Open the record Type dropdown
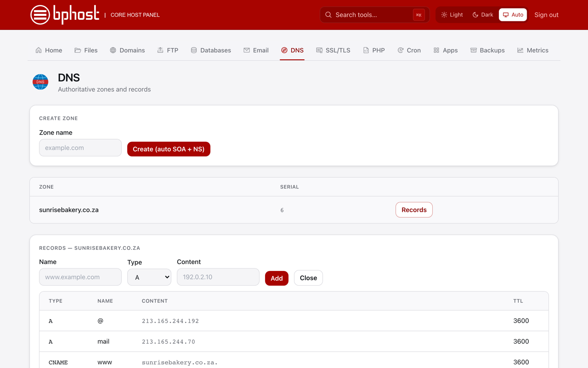Screen dimensions: 588x368 [x=149, y=277]
